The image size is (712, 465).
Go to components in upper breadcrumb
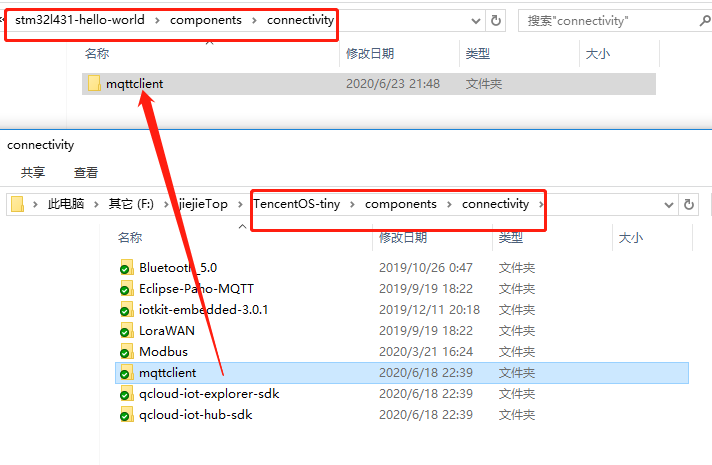click(206, 20)
